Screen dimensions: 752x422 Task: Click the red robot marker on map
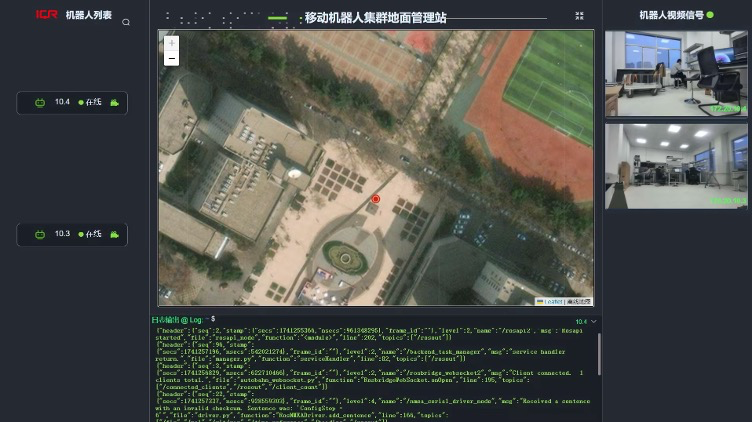pyautogui.click(x=376, y=199)
